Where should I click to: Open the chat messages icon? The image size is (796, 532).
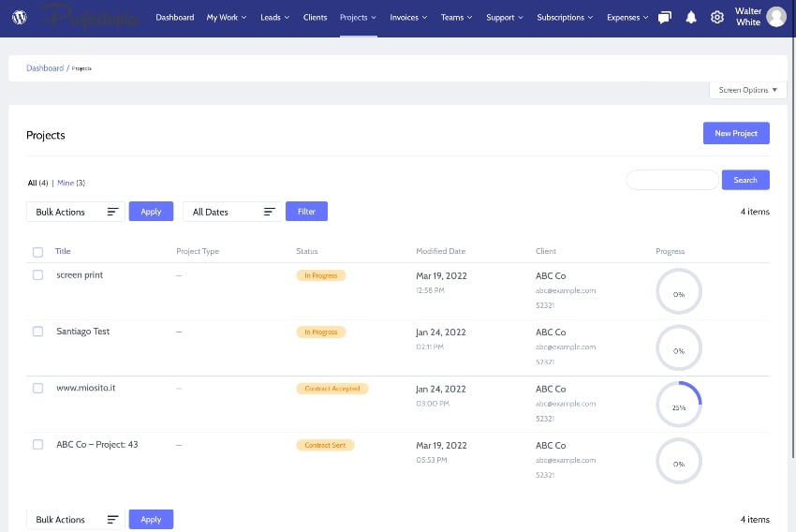(665, 18)
